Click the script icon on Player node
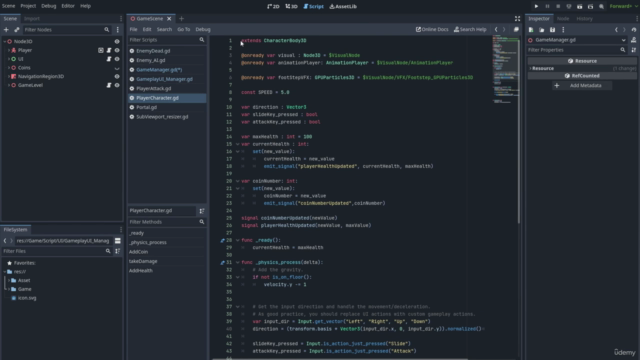This screenshot has height=360, width=640. 109,50
